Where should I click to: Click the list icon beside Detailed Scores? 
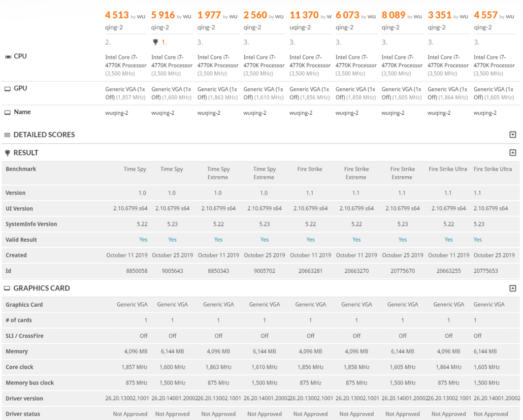[7, 135]
